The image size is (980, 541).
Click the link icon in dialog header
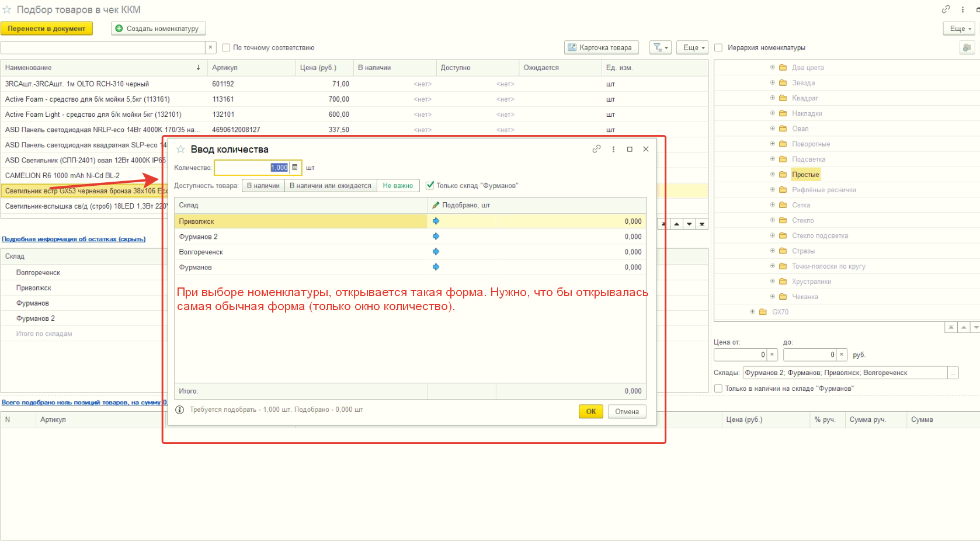point(596,149)
